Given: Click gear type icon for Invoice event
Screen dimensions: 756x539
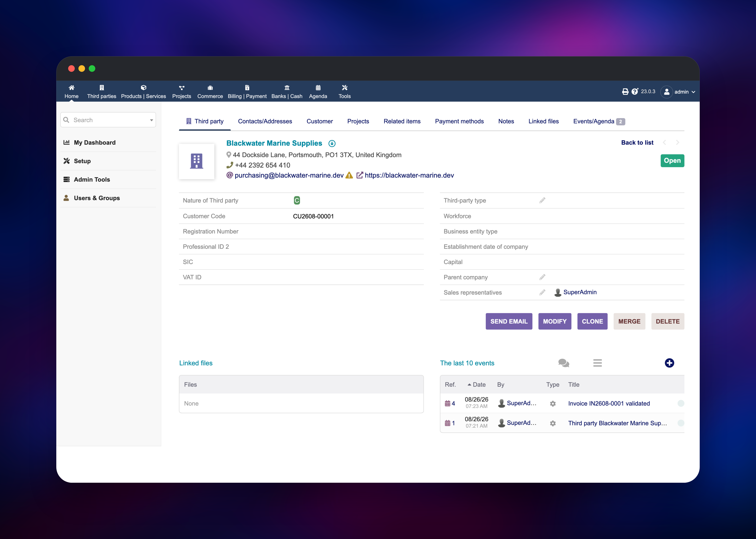Looking at the screenshot, I should click(553, 404).
